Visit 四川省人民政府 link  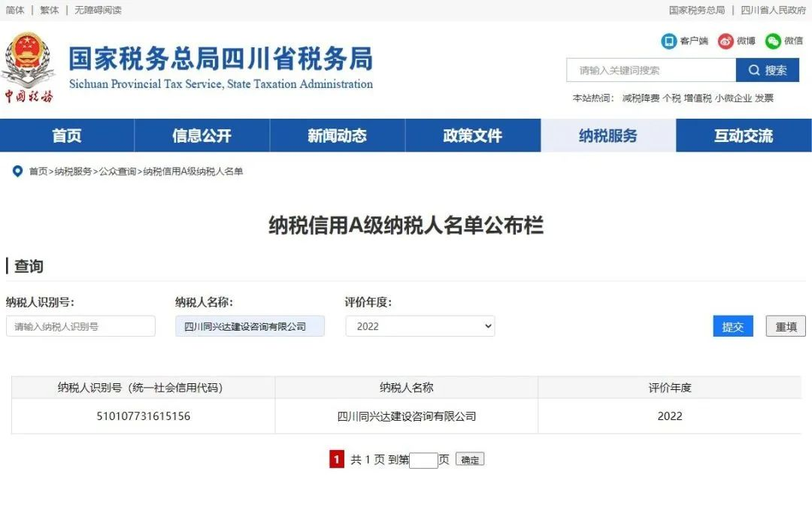(x=773, y=10)
